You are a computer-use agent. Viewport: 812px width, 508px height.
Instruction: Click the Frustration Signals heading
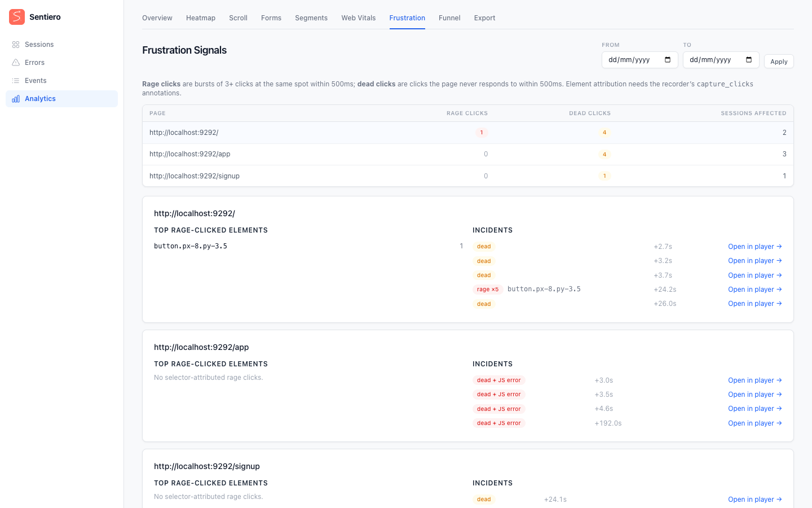pos(184,50)
